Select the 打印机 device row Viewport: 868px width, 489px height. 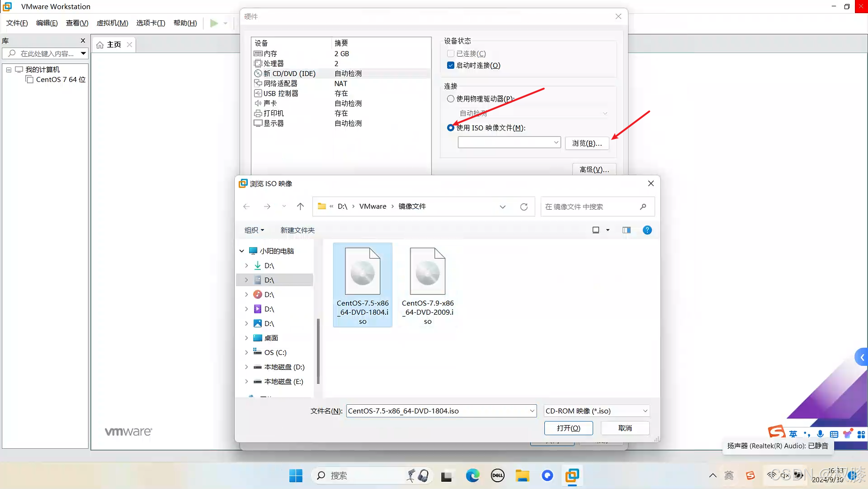coord(341,113)
